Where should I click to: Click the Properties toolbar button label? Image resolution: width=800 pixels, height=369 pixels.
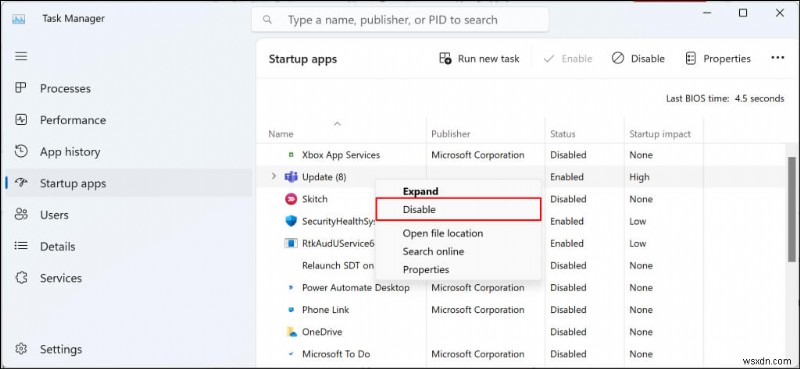727,59
